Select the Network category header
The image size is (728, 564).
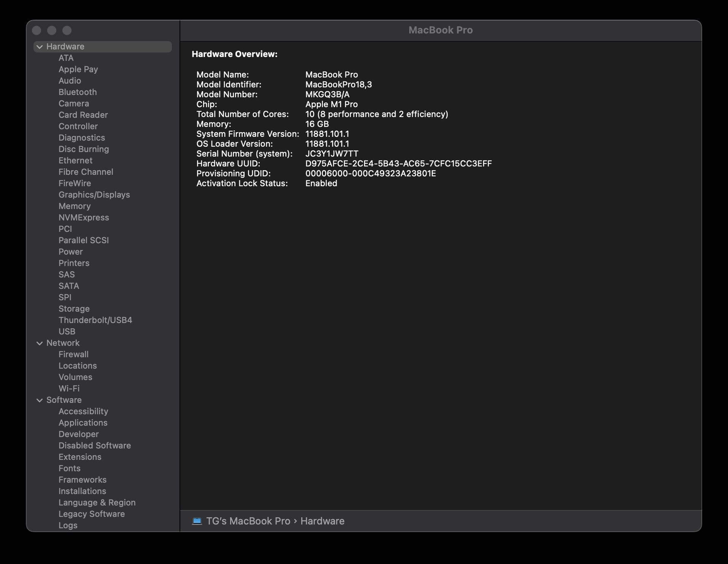[x=63, y=343]
